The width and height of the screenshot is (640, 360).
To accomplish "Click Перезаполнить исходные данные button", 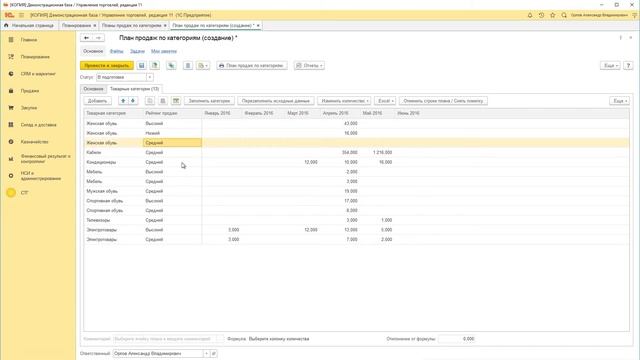I will [x=276, y=101].
